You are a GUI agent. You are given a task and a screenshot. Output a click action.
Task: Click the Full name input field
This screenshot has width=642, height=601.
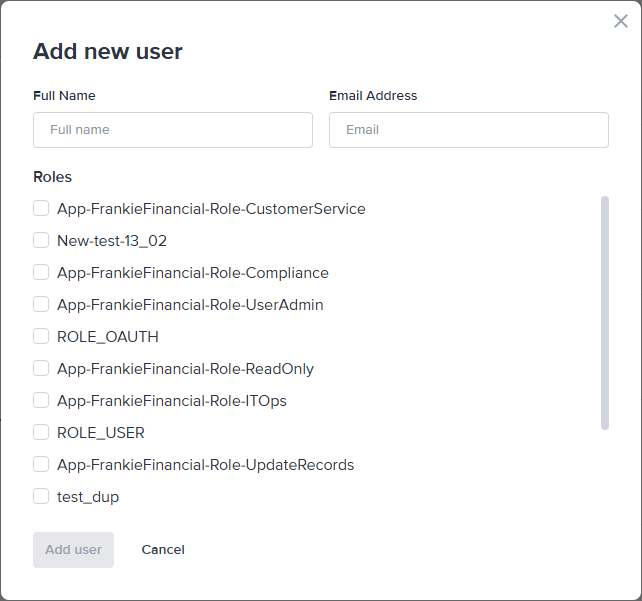[173, 130]
